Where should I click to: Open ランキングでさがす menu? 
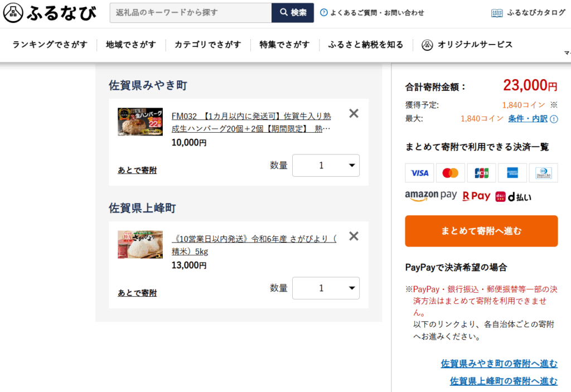50,45
